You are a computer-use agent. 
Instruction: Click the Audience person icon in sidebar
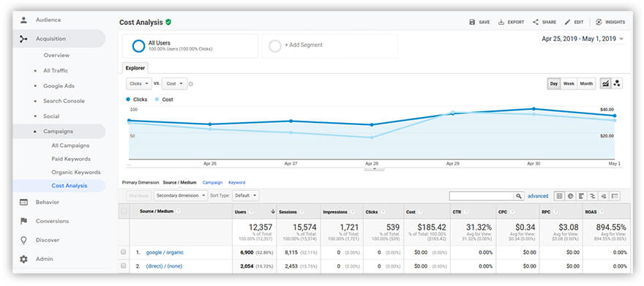click(x=23, y=20)
